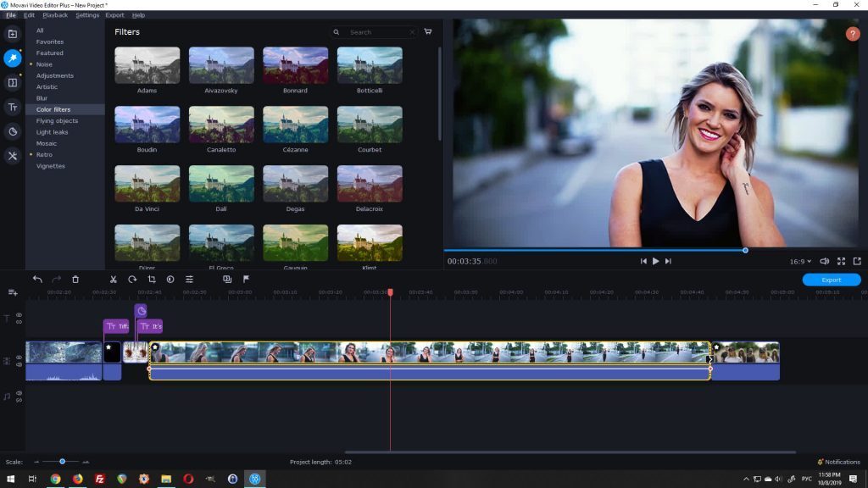Select the Transitions sidebar icon
Image resolution: width=868 pixels, height=488 pixels.
pyautogui.click(x=13, y=82)
